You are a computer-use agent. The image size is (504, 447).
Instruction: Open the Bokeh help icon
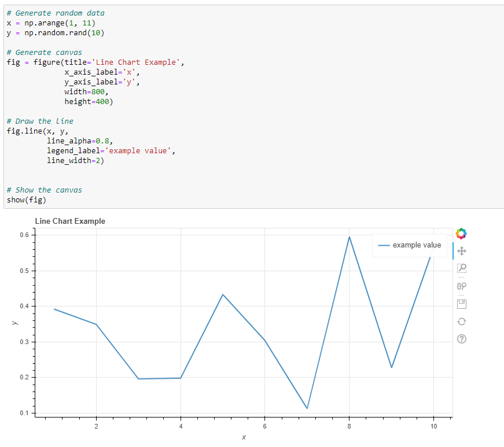pos(461,339)
